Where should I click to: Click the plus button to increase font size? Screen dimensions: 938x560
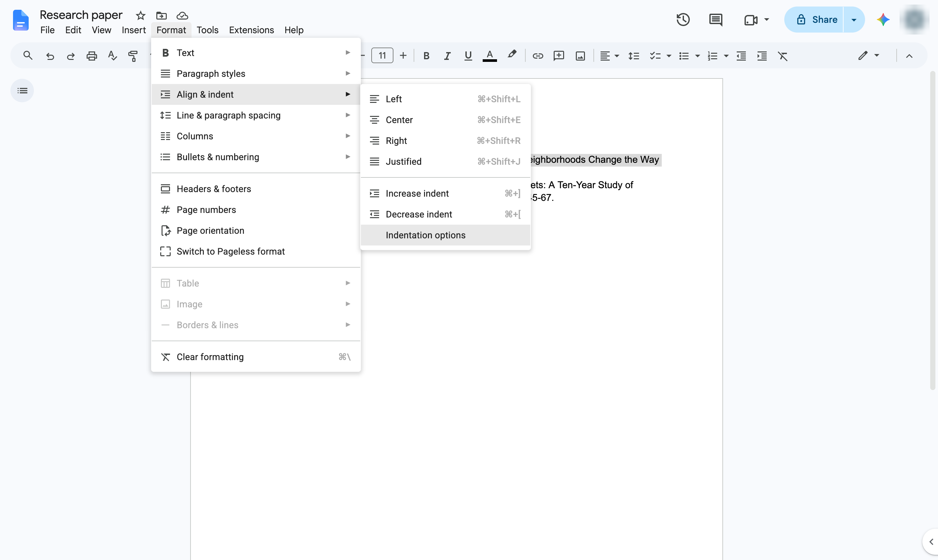[403, 56]
